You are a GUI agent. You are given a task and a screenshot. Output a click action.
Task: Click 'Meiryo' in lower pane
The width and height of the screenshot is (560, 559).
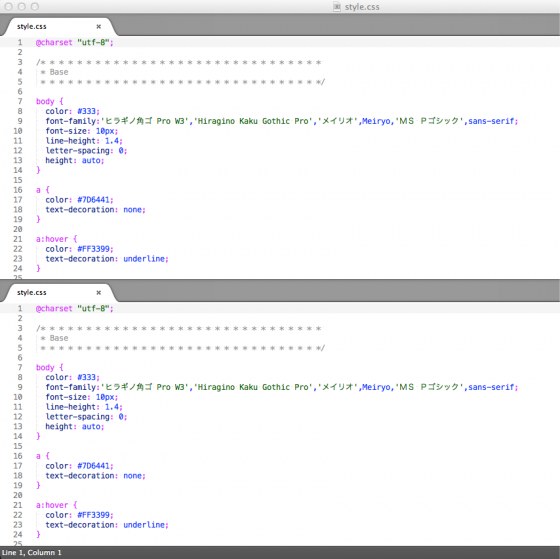(x=376, y=388)
